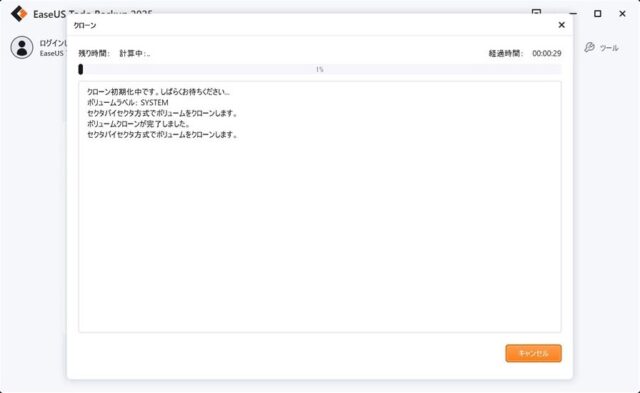Screen dimensions: 640x393
Task: Click the clone progress bar
Action: pos(320,69)
